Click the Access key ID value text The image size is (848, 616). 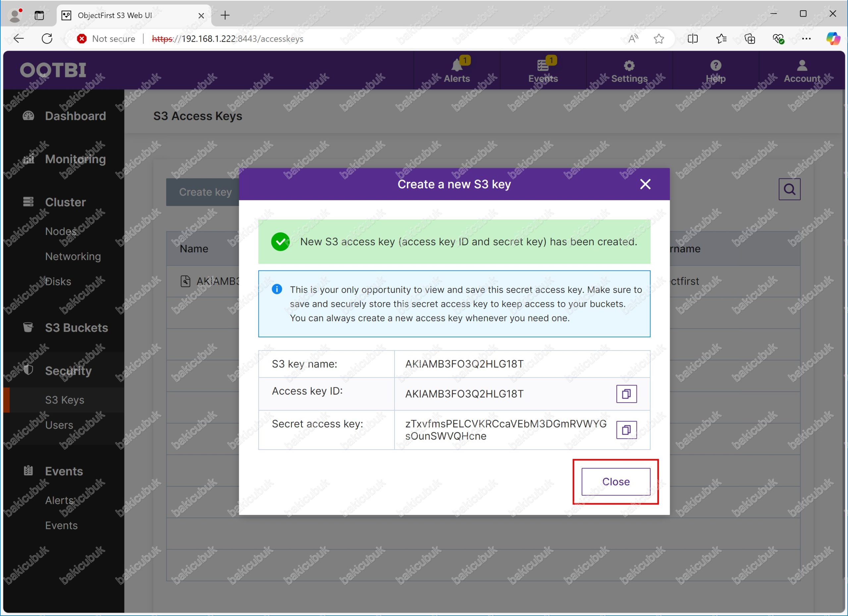point(464,394)
